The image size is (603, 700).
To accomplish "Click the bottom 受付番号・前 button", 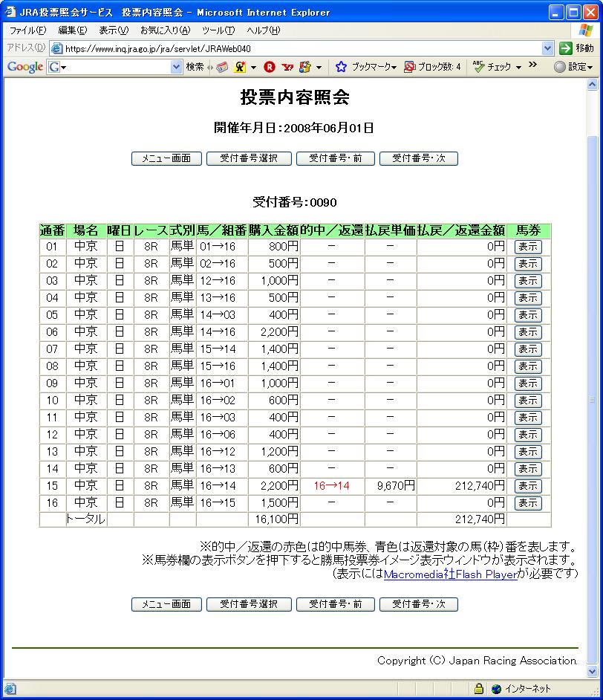I will coord(336,604).
